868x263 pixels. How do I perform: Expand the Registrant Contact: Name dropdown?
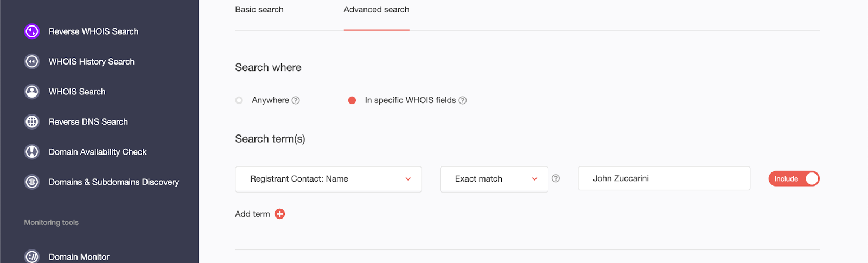pos(328,179)
